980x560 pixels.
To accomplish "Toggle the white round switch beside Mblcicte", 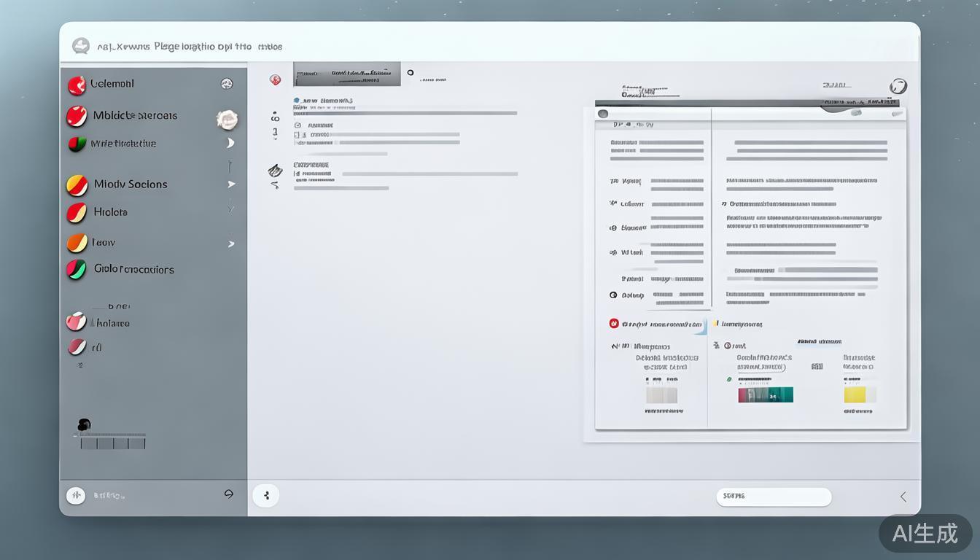I will (x=227, y=119).
